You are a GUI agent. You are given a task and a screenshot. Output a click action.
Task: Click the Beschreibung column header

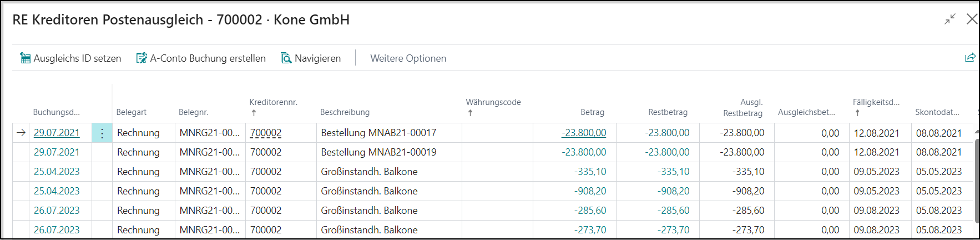pos(345,112)
